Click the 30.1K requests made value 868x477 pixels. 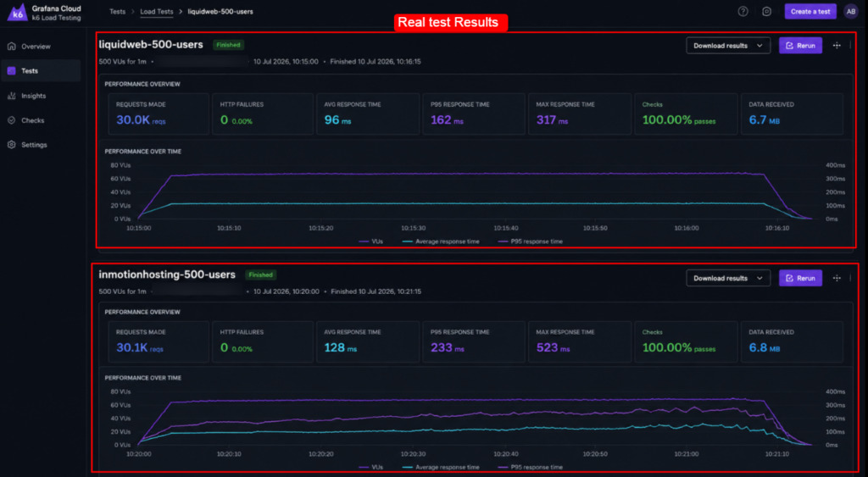click(140, 348)
